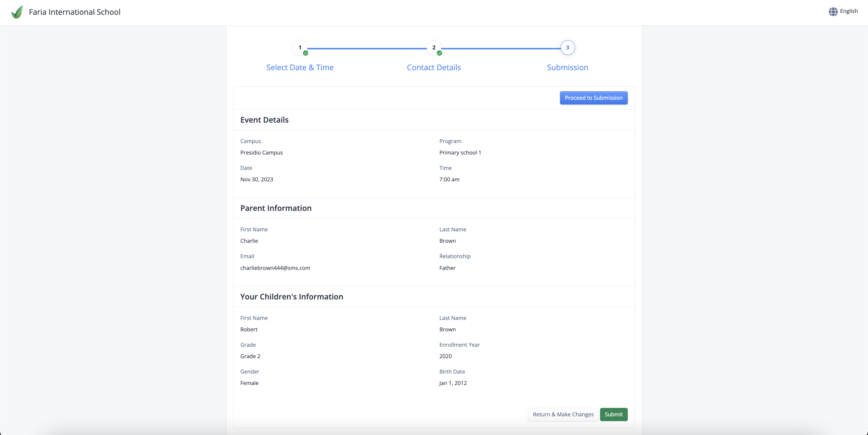The width and height of the screenshot is (868, 435).
Task: Click the Birth Date label
Action: pyautogui.click(x=452, y=372)
